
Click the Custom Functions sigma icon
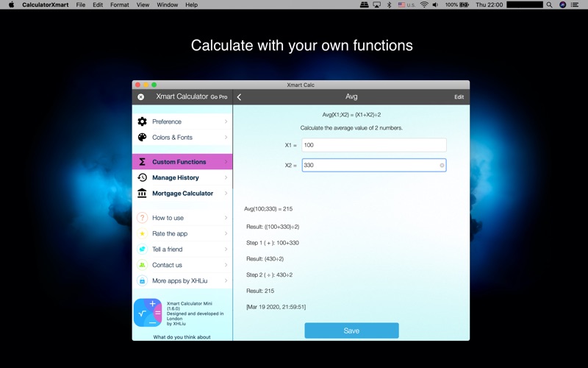(x=142, y=162)
